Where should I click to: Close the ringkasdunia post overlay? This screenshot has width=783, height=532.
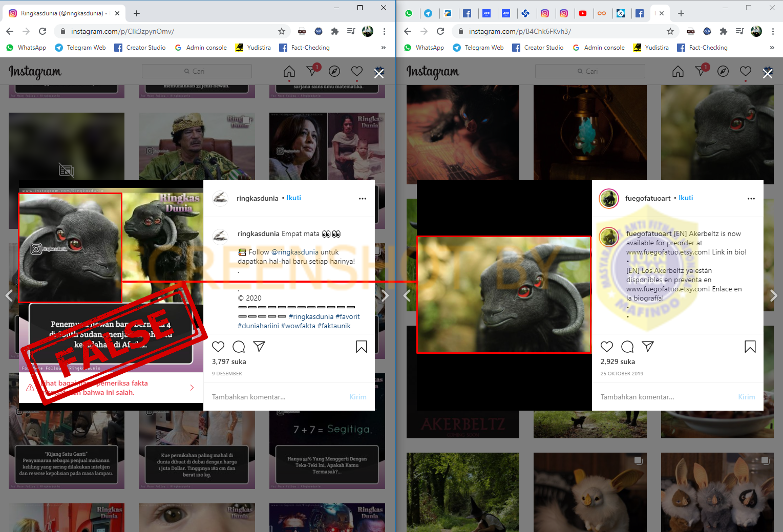379,74
